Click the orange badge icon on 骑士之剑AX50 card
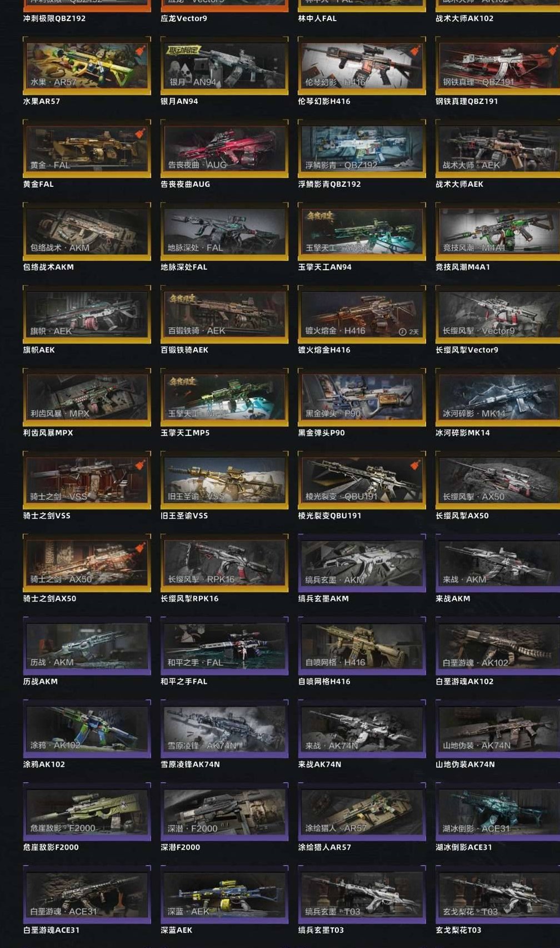The width and height of the screenshot is (560, 948). pos(141,548)
